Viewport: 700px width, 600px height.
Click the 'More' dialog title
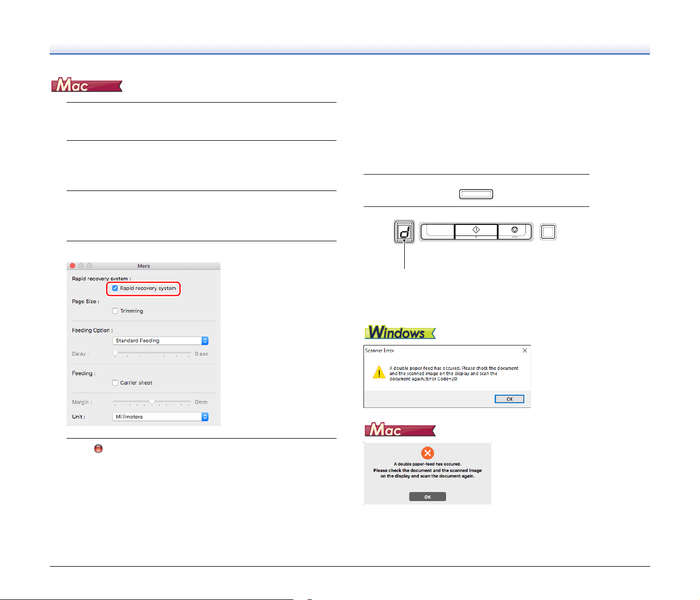click(x=144, y=266)
